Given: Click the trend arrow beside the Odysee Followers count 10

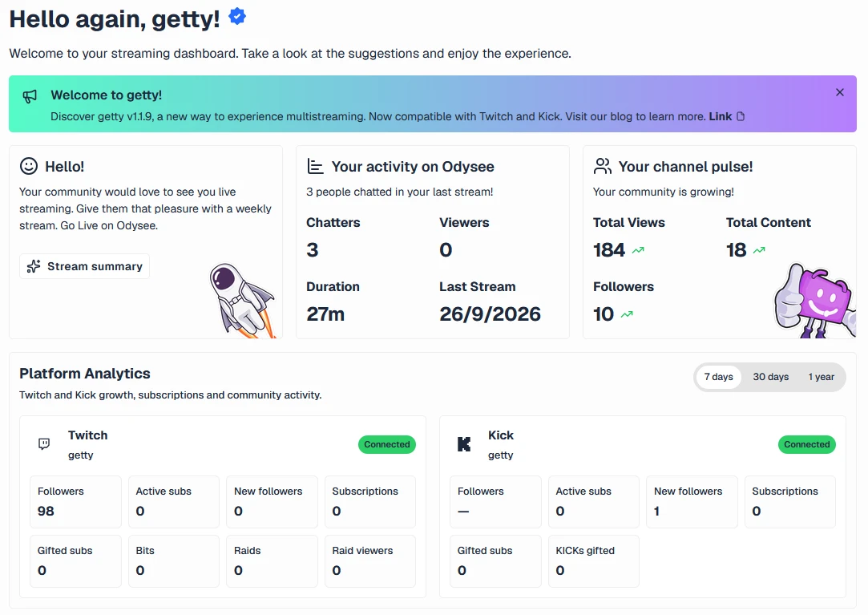Looking at the screenshot, I should [x=627, y=314].
